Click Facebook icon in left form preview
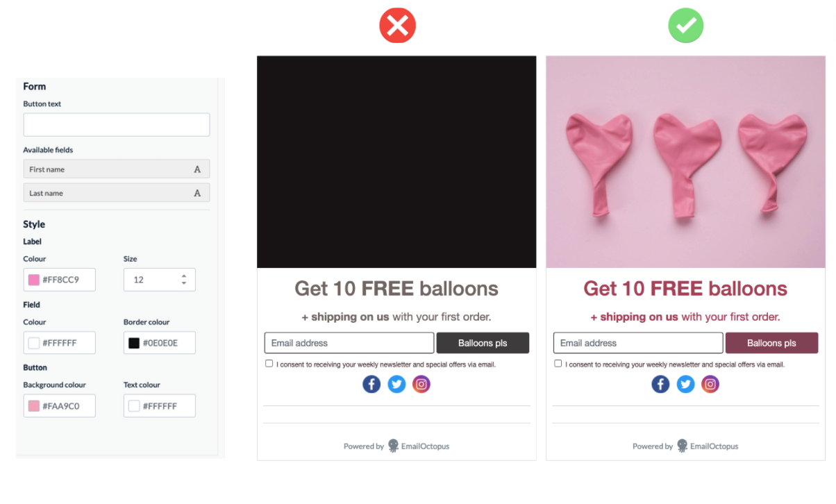This screenshot has width=836, height=504. pos(371,384)
